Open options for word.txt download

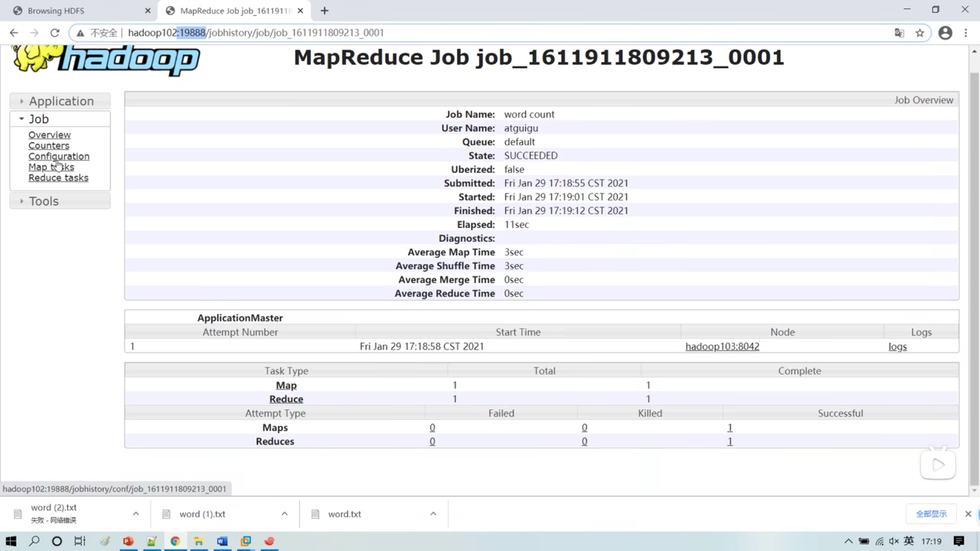[433, 514]
